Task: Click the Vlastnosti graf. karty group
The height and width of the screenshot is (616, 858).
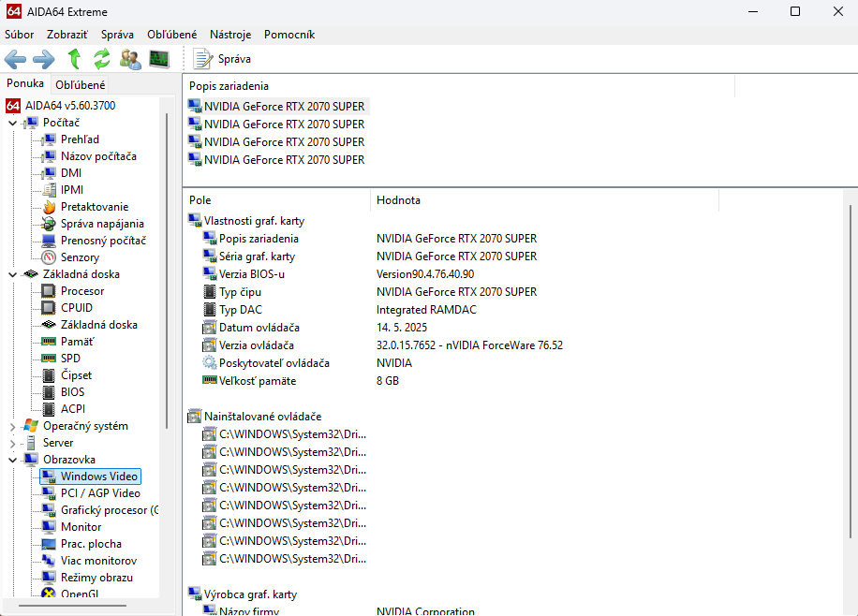Action: point(246,221)
